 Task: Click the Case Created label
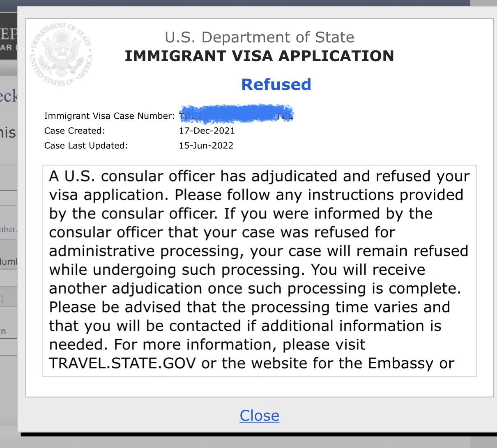[x=75, y=131]
